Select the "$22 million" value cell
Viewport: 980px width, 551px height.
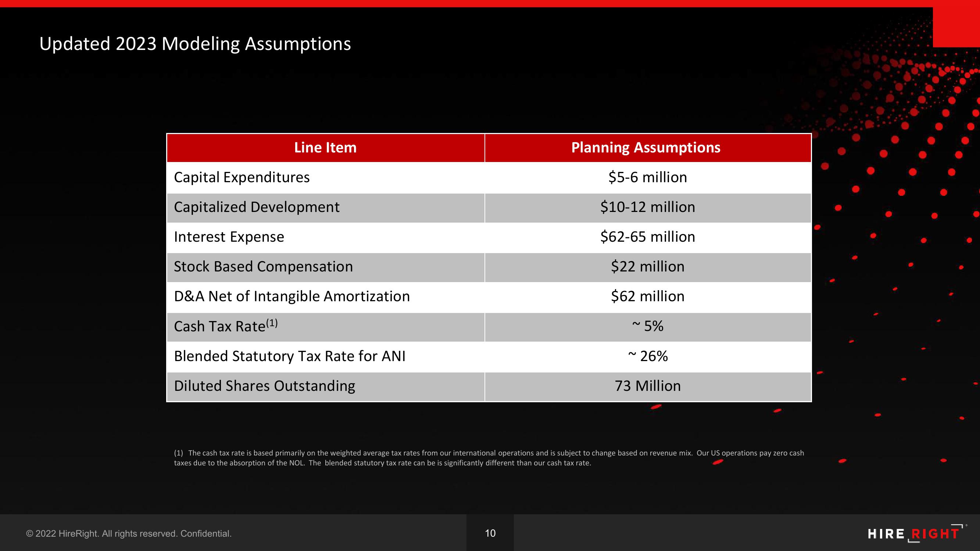point(648,267)
